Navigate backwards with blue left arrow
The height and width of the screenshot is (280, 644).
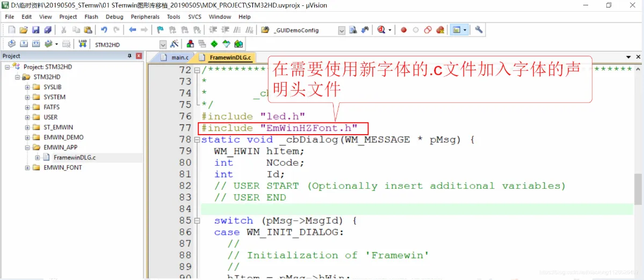(132, 30)
